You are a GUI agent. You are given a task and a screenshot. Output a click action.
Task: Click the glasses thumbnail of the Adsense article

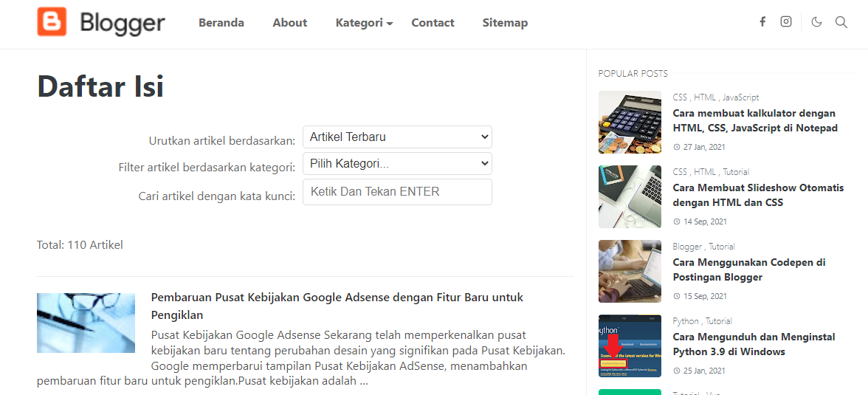(86, 323)
